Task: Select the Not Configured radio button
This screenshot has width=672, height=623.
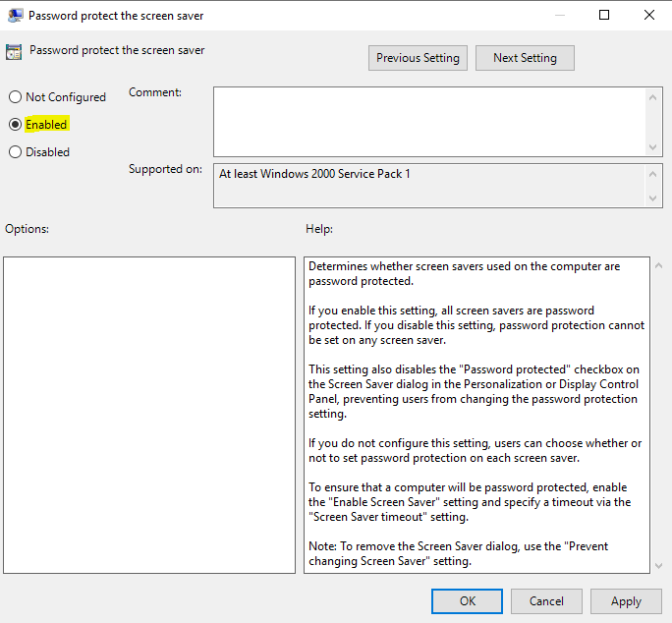Action: point(15,97)
